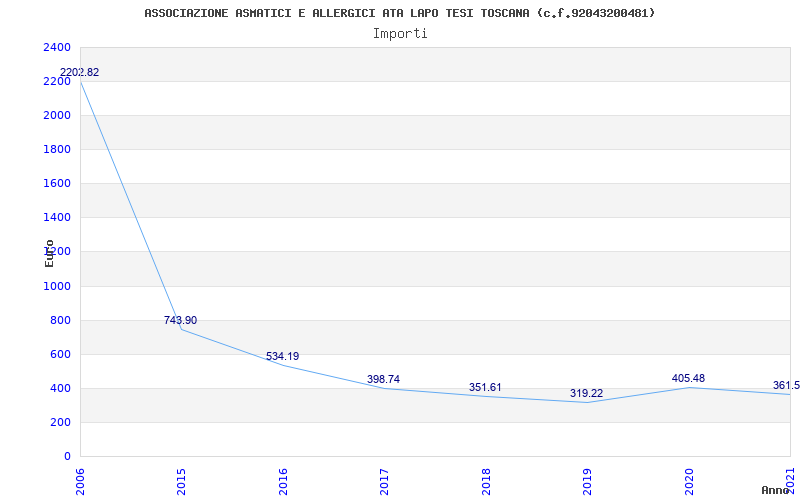Select the 398.74 data label
The image size is (800, 500).
click(x=383, y=379)
